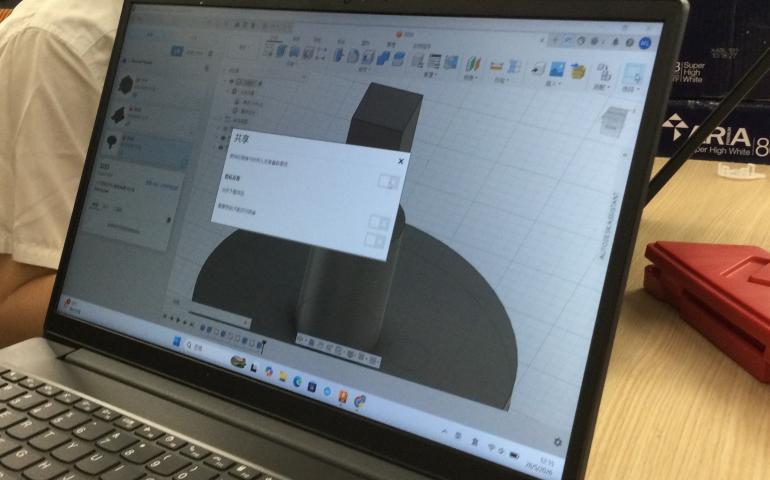
Task: Open Microsoft Edge from the taskbar
Action: (298, 382)
